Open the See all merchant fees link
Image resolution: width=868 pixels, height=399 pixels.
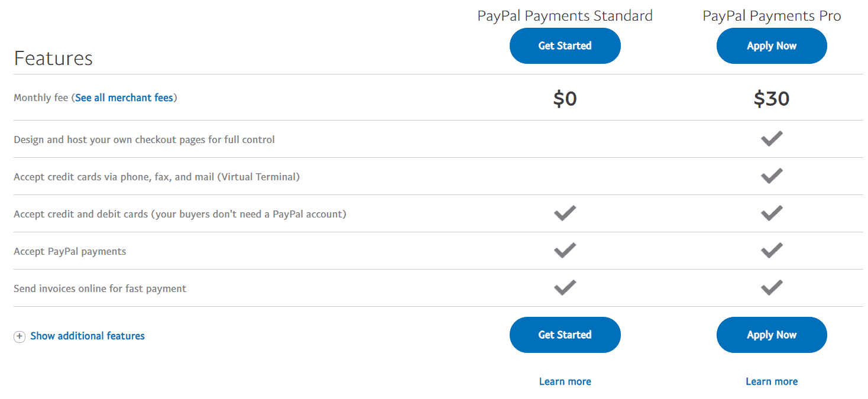pyautogui.click(x=125, y=98)
